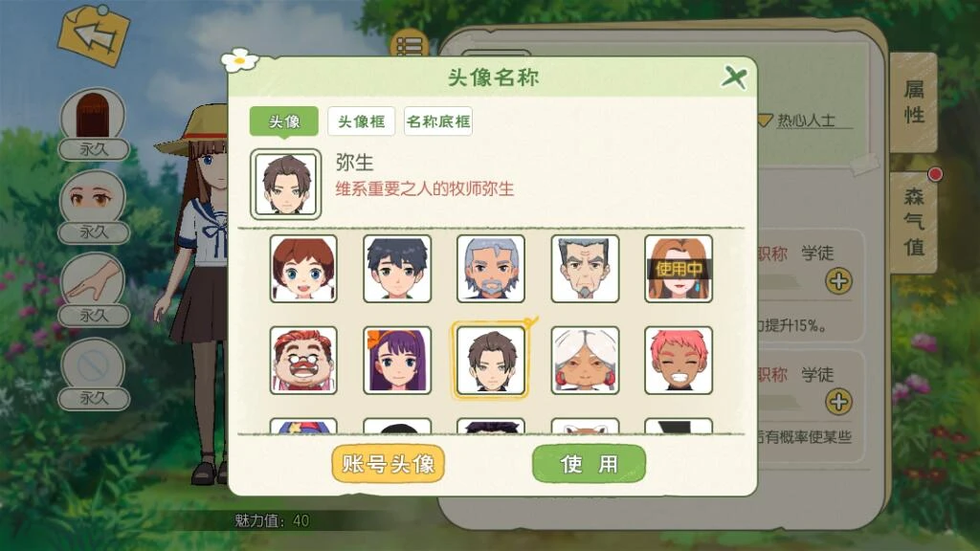Select the empty prohibited slot icon
Viewport: 980px width, 551px height.
[93, 364]
